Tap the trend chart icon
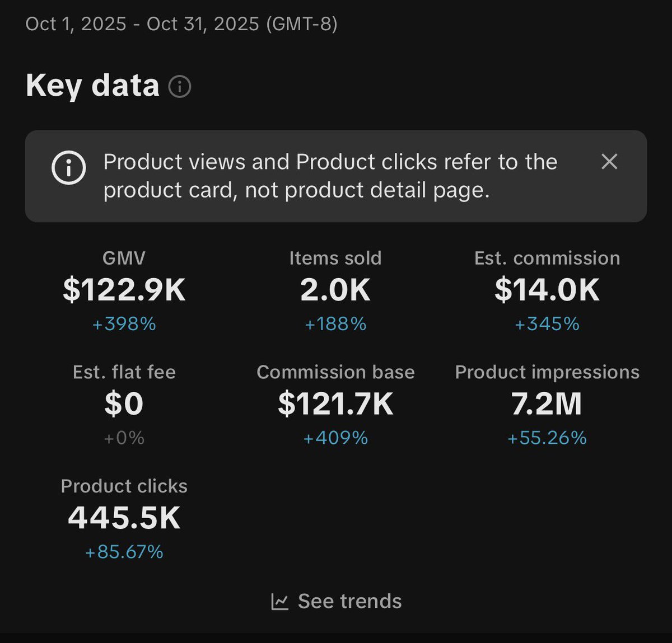The width and height of the screenshot is (672, 643). [279, 602]
